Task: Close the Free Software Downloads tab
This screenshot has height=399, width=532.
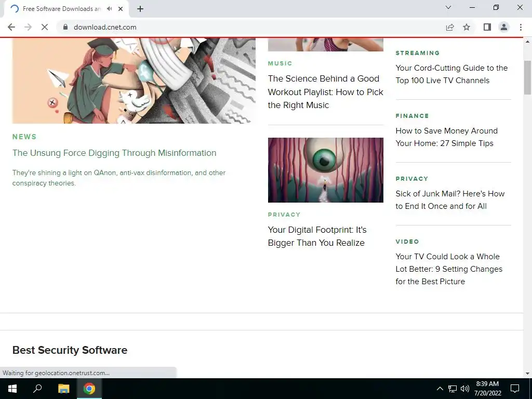Action: 121,9
